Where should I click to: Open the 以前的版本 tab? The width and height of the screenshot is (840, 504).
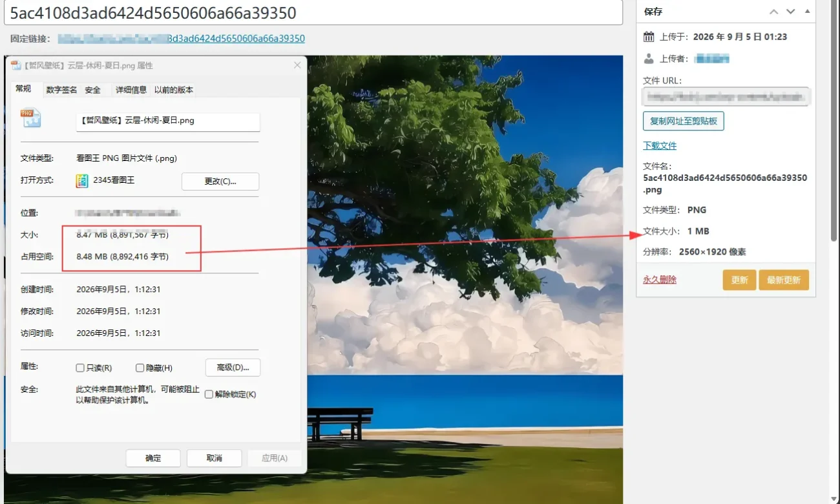174,90
